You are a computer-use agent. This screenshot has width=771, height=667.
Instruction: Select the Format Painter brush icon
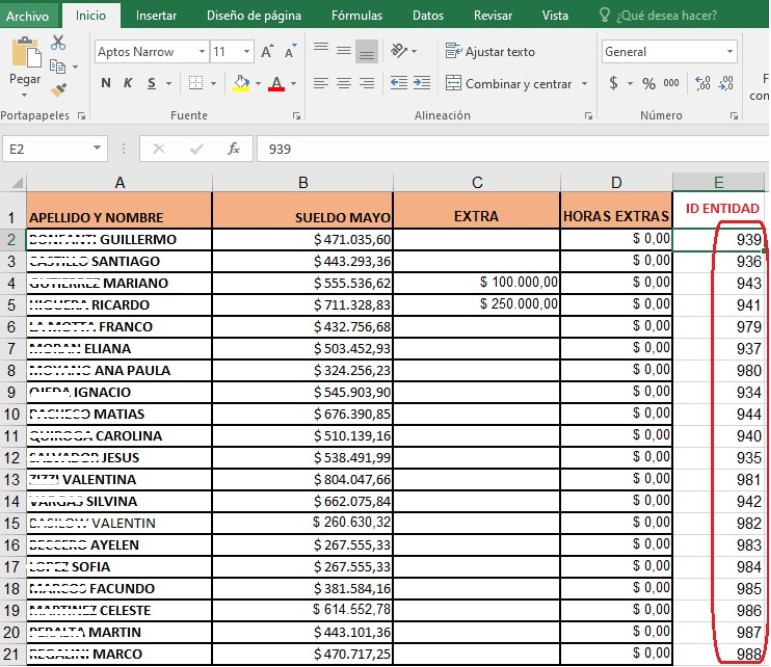tap(58, 90)
